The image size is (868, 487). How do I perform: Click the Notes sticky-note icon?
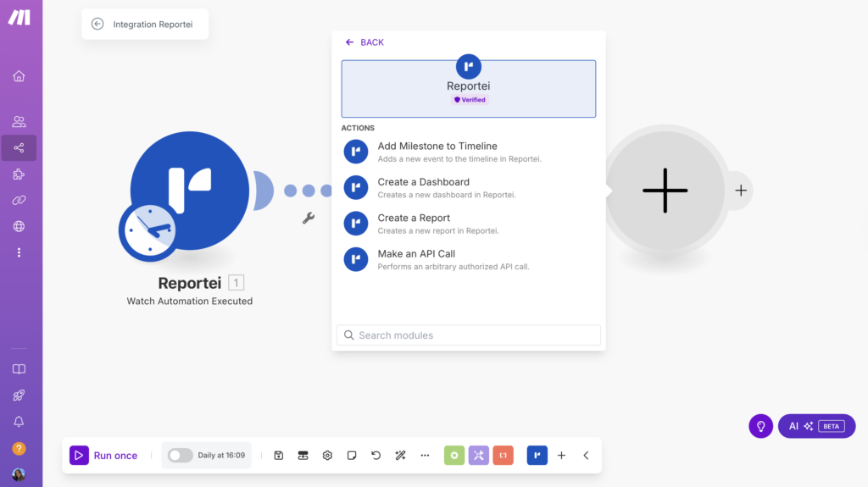click(x=352, y=456)
